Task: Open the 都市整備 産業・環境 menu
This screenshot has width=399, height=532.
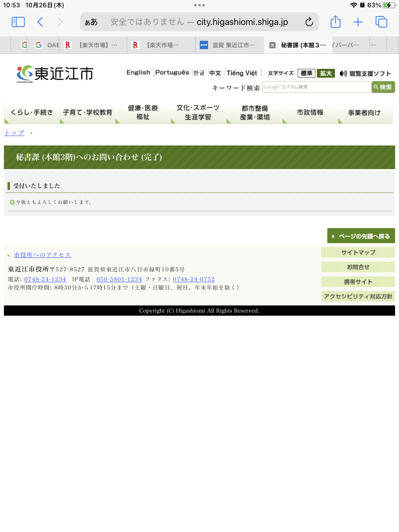Action: (255, 112)
